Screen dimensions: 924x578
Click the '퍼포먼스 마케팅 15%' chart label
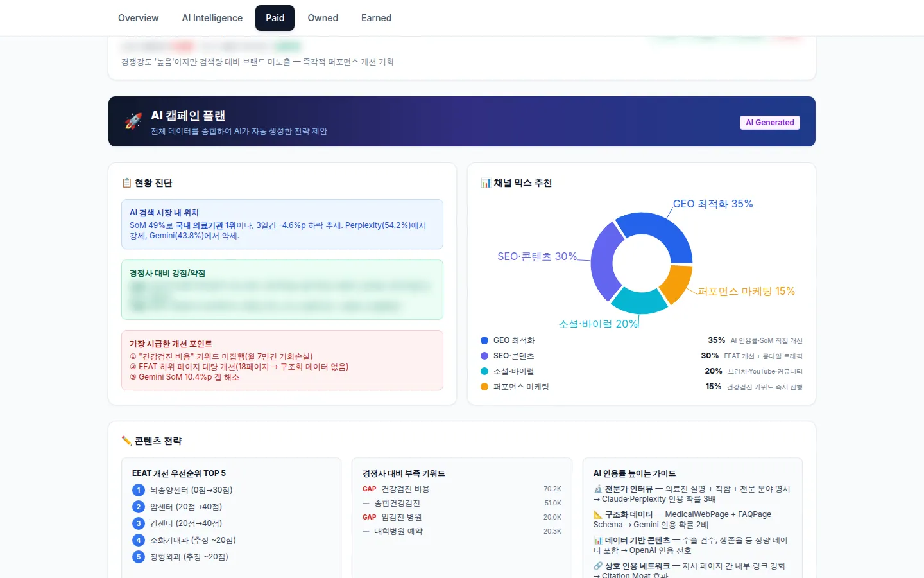746,292
